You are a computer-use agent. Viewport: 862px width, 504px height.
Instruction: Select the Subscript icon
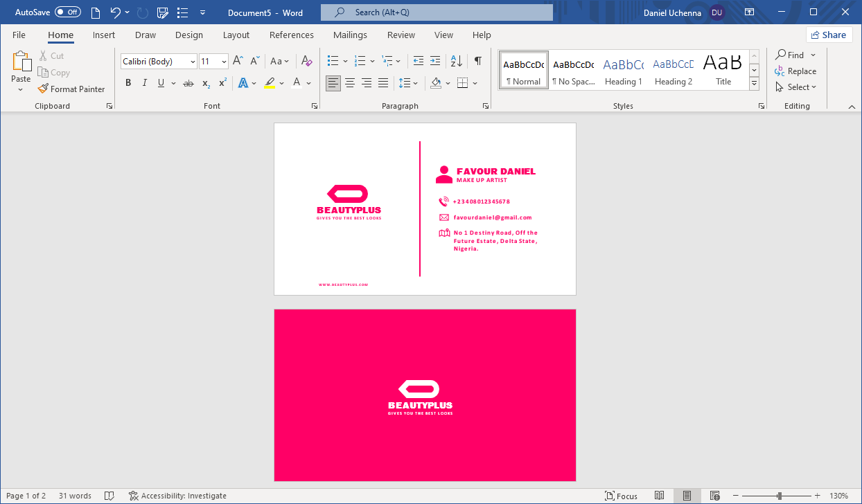click(205, 83)
